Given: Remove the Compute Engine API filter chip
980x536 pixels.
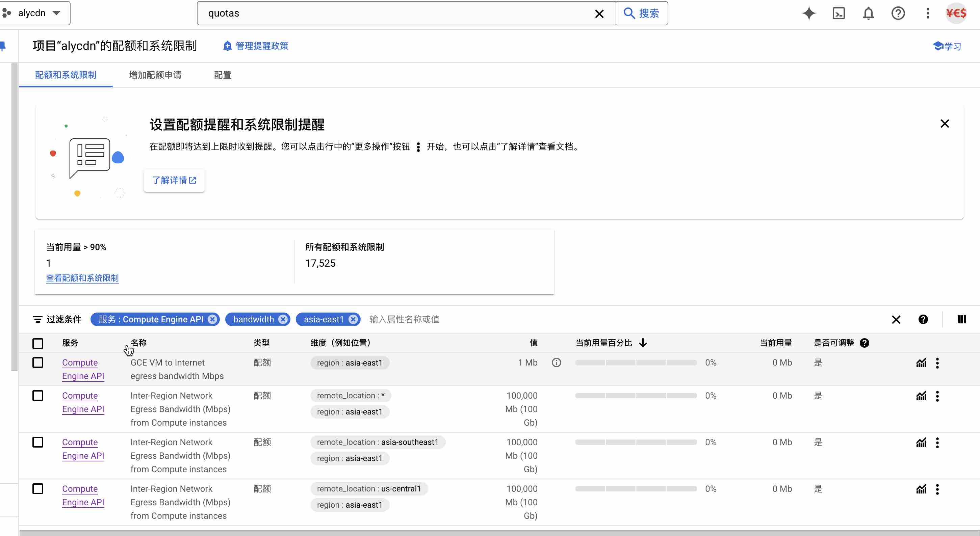Looking at the screenshot, I should click(x=213, y=319).
